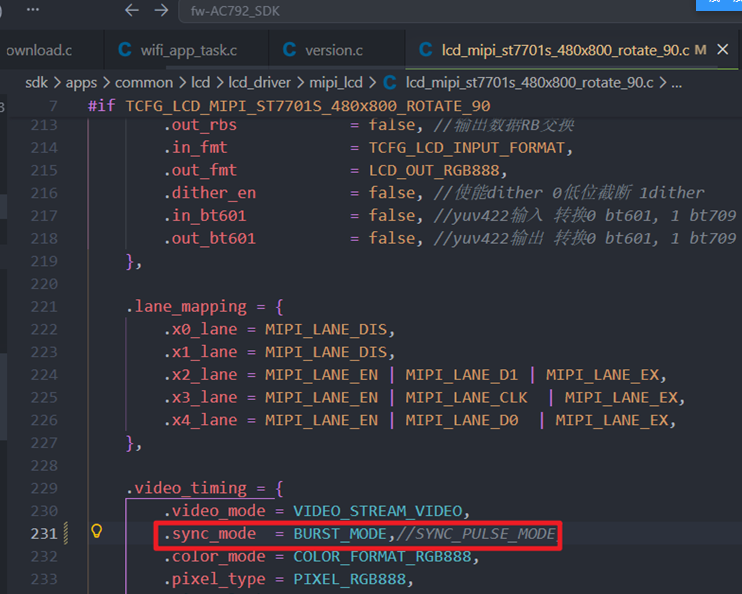The height and width of the screenshot is (594, 742).
Task: Open the breadcrumb ellipsis symbol picker
Action: (x=677, y=84)
